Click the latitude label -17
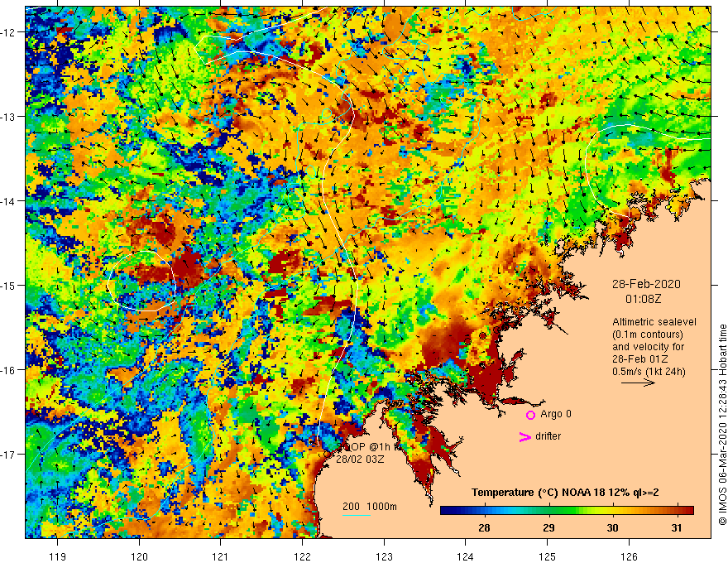Screen dimensions: 728x563 [x=8, y=455]
